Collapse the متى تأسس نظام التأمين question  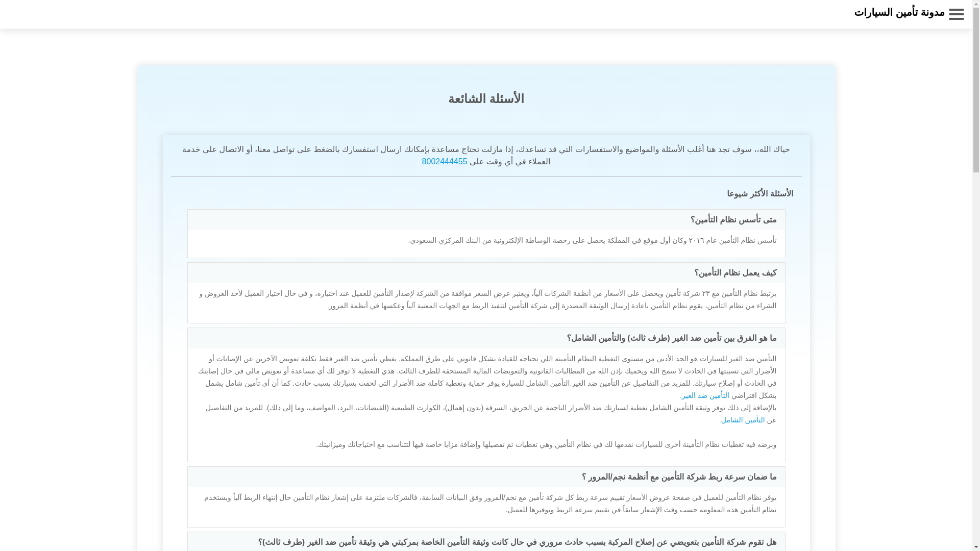coord(733,220)
